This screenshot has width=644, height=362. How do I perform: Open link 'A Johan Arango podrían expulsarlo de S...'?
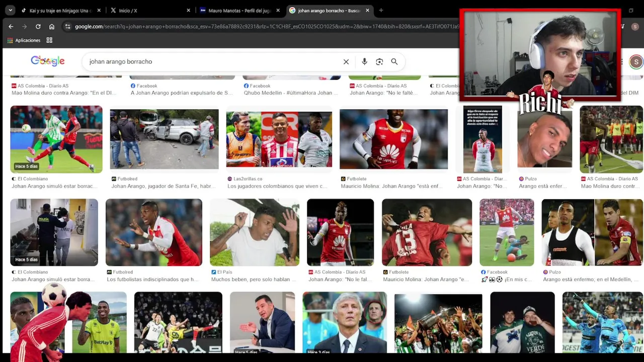182,93
